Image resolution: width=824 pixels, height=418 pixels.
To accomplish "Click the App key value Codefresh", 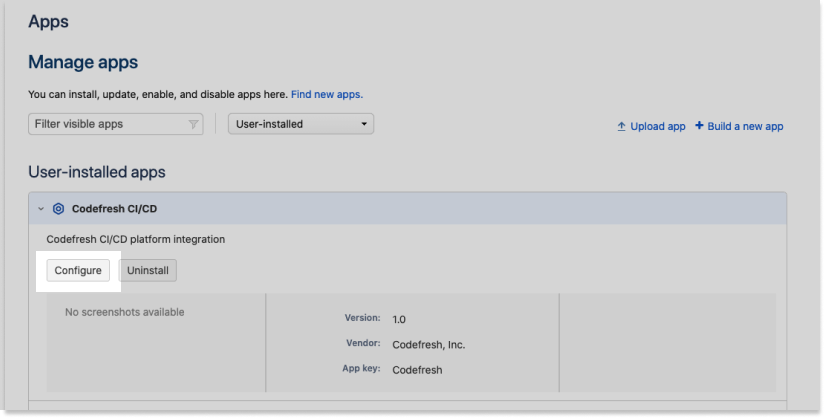I will click(417, 370).
